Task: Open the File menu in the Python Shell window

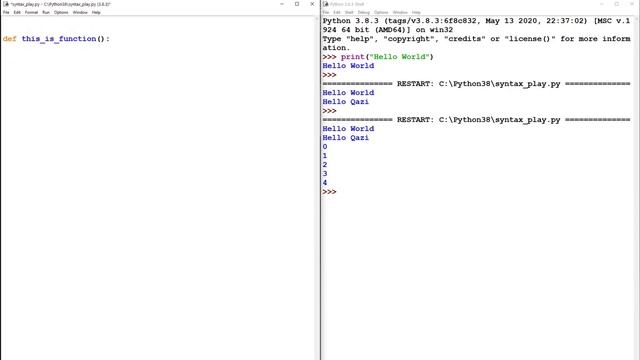Action: [x=326, y=13]
